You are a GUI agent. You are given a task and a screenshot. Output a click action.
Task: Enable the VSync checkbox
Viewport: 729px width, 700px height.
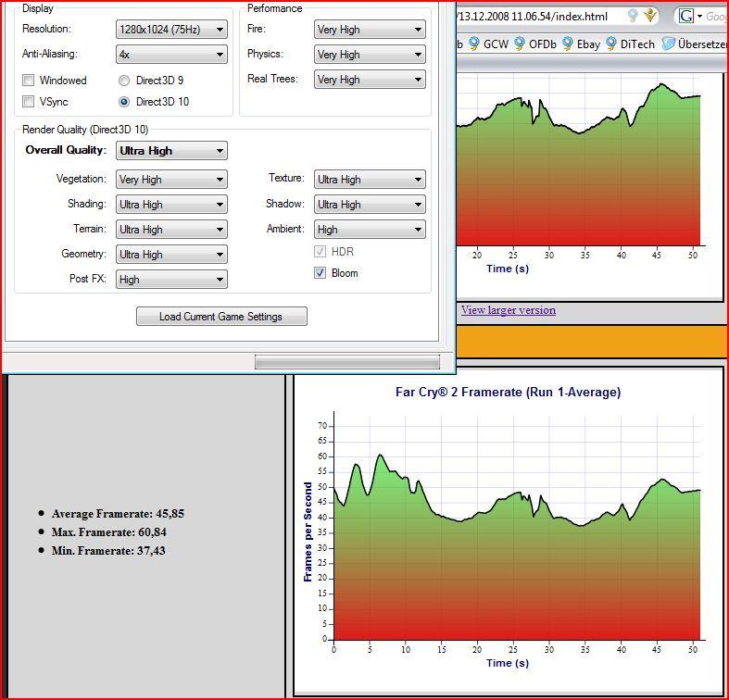click(x=29, y=101)
